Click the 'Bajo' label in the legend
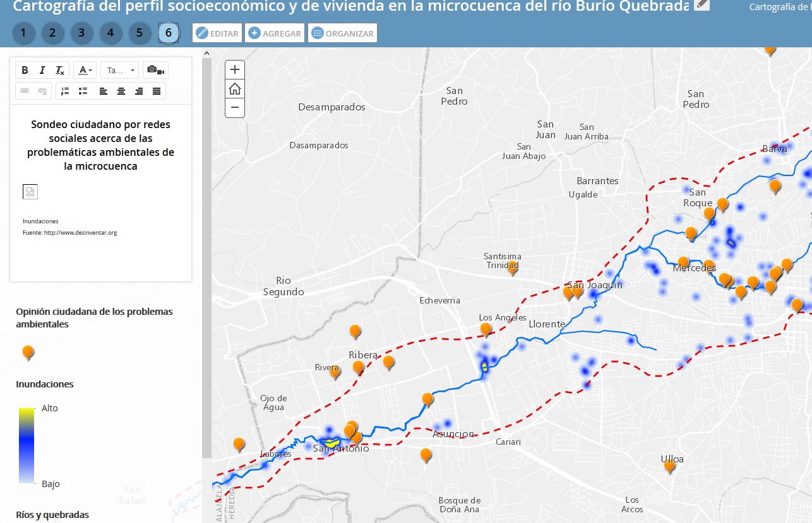812x523 pixels. 51,484
